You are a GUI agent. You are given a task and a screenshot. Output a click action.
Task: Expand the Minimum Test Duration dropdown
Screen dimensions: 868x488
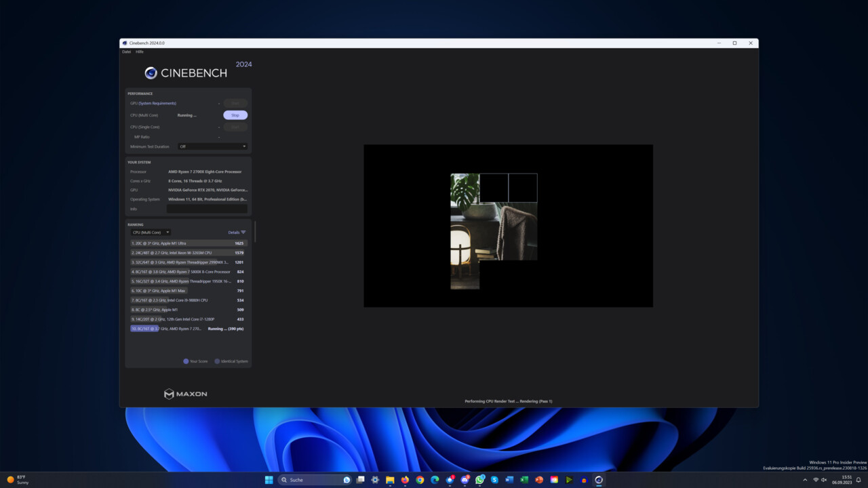point(212,146)
